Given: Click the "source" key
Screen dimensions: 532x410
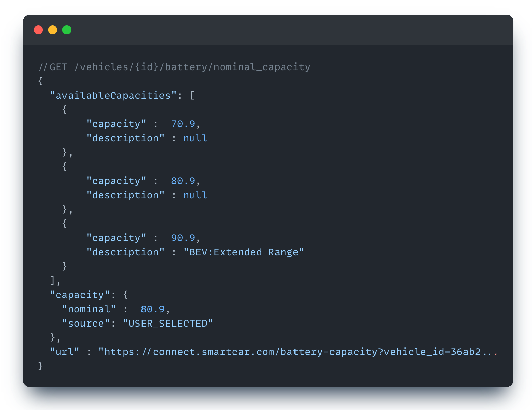Looking at the screenshot, I should [86, 323].
